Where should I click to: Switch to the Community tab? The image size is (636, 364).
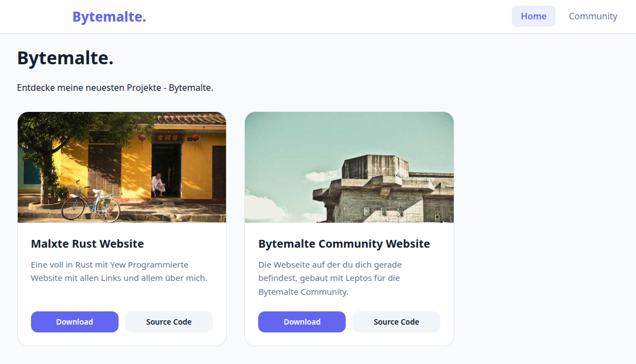pos(593,16)
